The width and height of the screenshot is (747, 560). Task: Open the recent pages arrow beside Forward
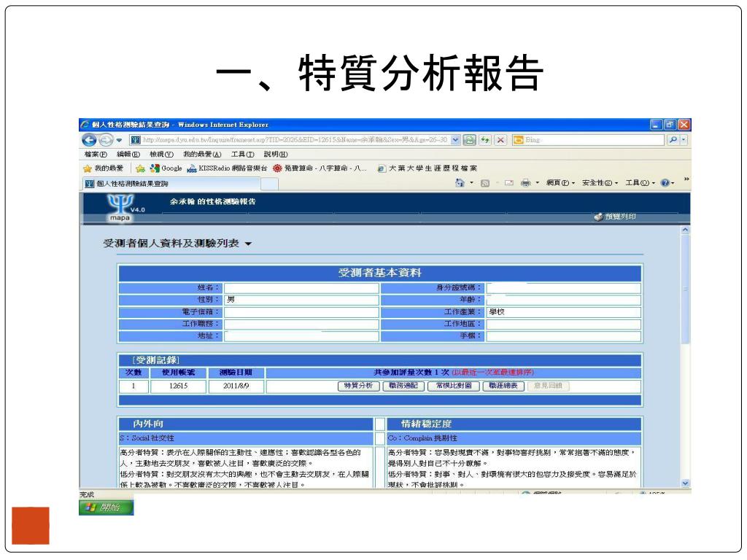[x=119, y=140]
